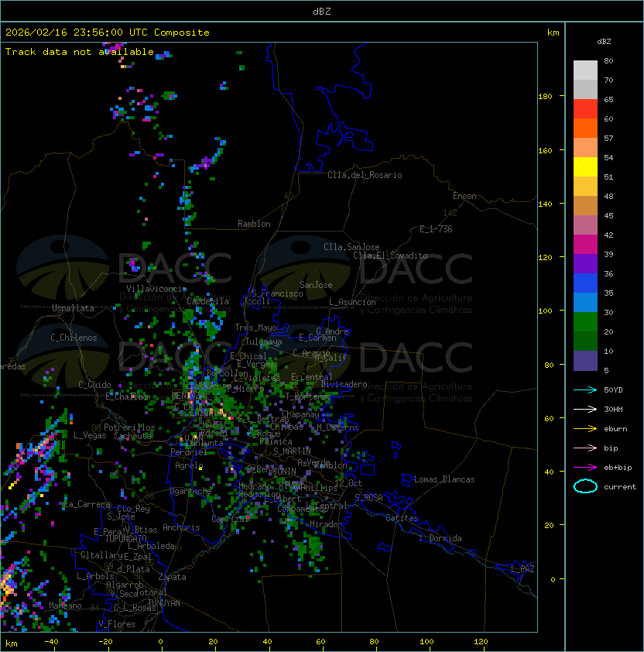Image resolution: width=644 pixels, height=652 pixels.
Task: Click the MENDOZA city label
Action: [188, 396]
